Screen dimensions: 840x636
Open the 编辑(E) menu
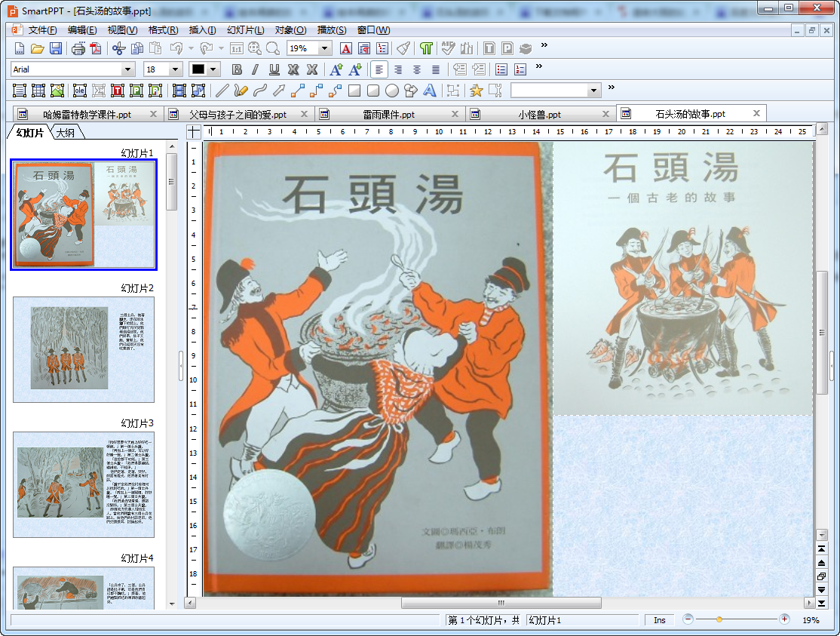click(82, 30)
